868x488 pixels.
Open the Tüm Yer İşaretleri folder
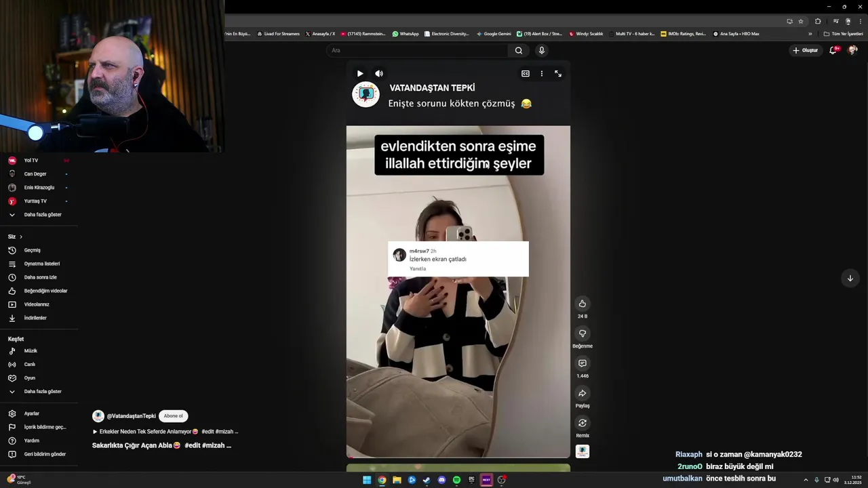[843, 34]
